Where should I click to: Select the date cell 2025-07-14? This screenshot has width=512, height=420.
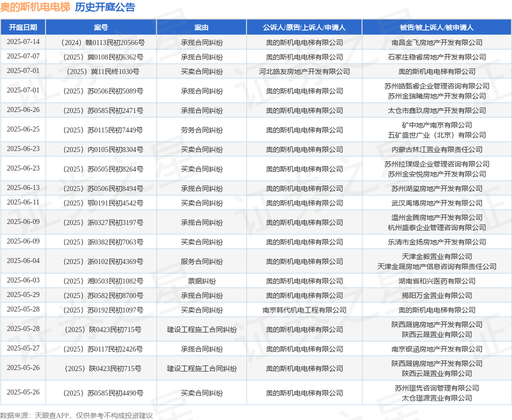(x=23, y=42)
